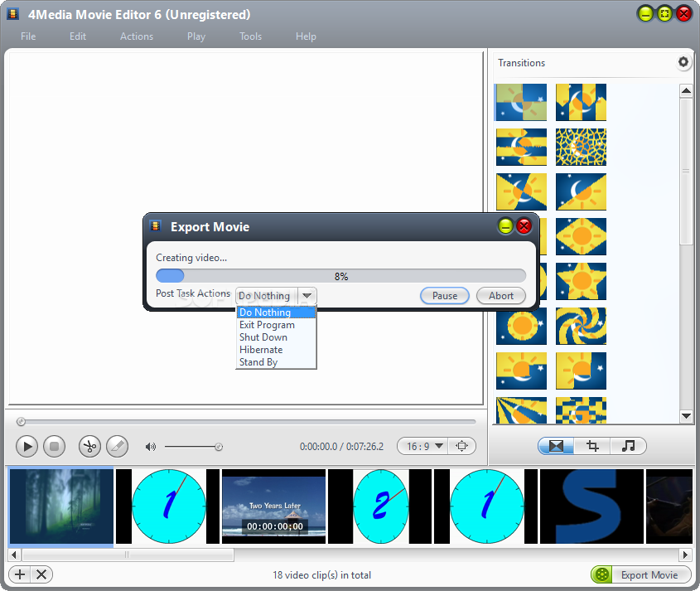The image size is (700, 591).
Task: Click the volume slider handle
Action: (219, 447)
